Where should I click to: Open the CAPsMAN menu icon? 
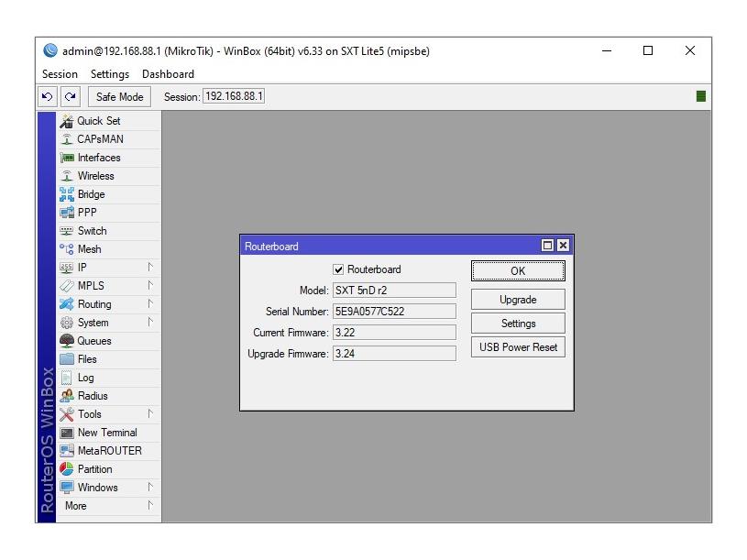point(67,139)
